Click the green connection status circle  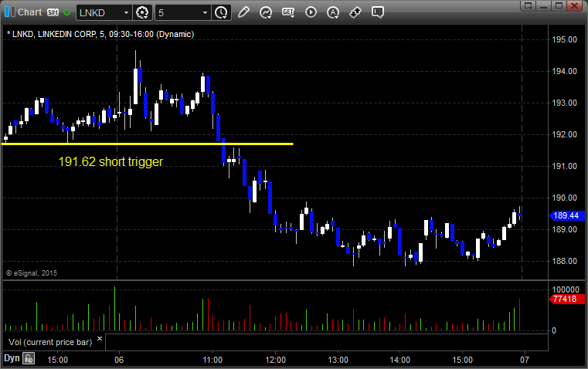click(x=66, y=12)
